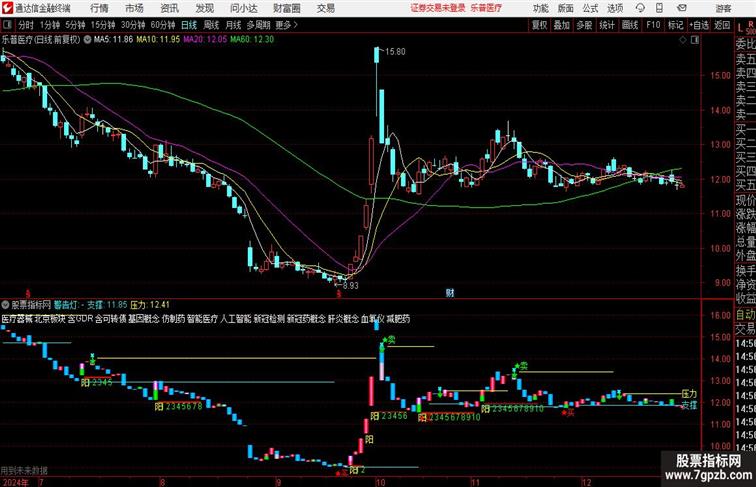Click the 游客 user label
The height and width of the screenshot is (487, 756).
(723, 8)
